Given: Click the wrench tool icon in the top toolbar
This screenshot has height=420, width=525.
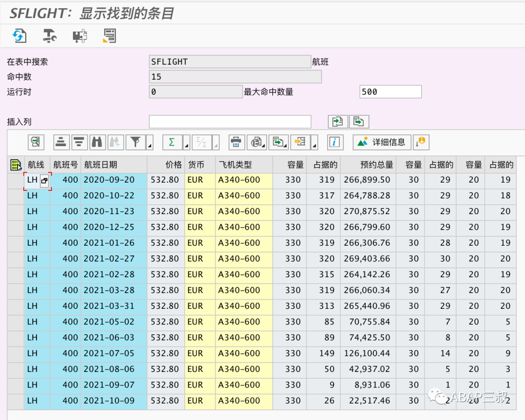Looking at the screenshot, I should [50, 36].
